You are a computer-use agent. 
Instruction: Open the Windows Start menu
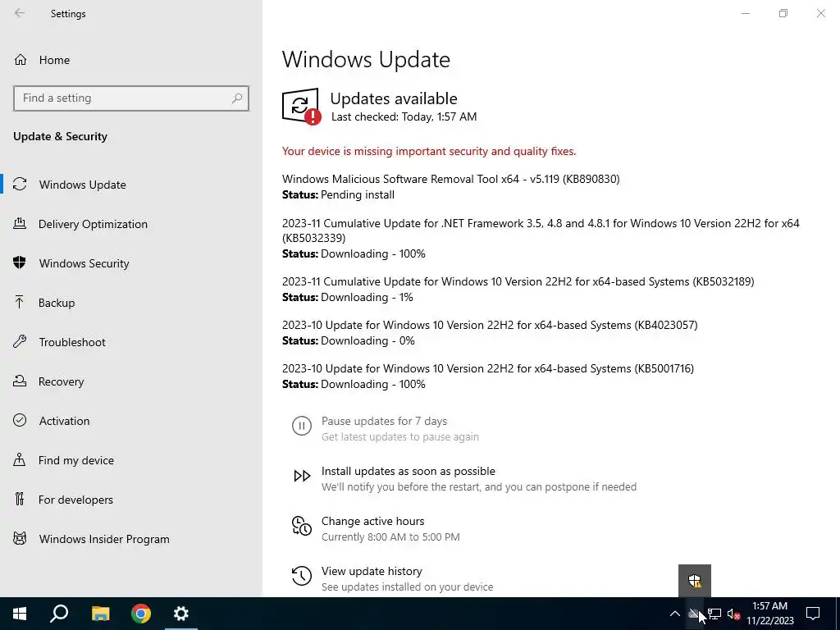tap(20, 614)
